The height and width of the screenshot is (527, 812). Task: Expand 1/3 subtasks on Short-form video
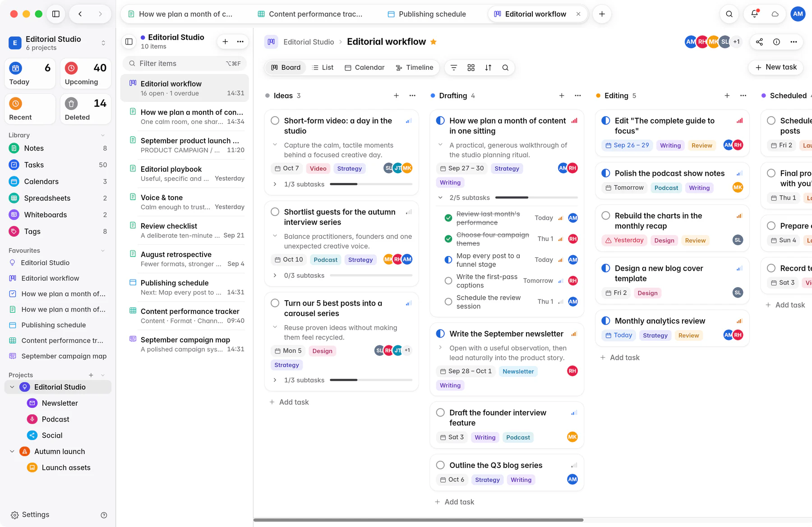point(275,184)
